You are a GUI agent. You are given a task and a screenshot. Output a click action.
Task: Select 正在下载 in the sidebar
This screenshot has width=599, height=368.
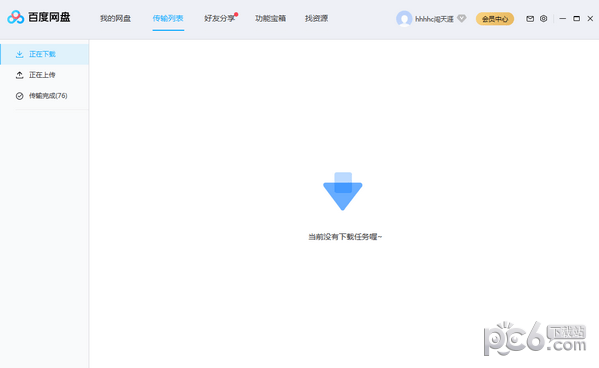[x=45, y=54]
